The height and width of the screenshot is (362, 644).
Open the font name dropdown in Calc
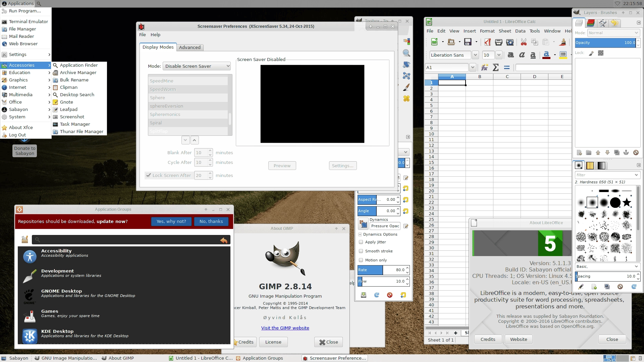[x=475, y=55]
